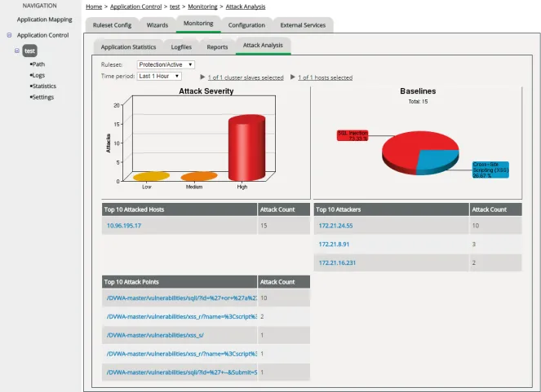
Task: Collapse the test tree node
Action: 17,51
